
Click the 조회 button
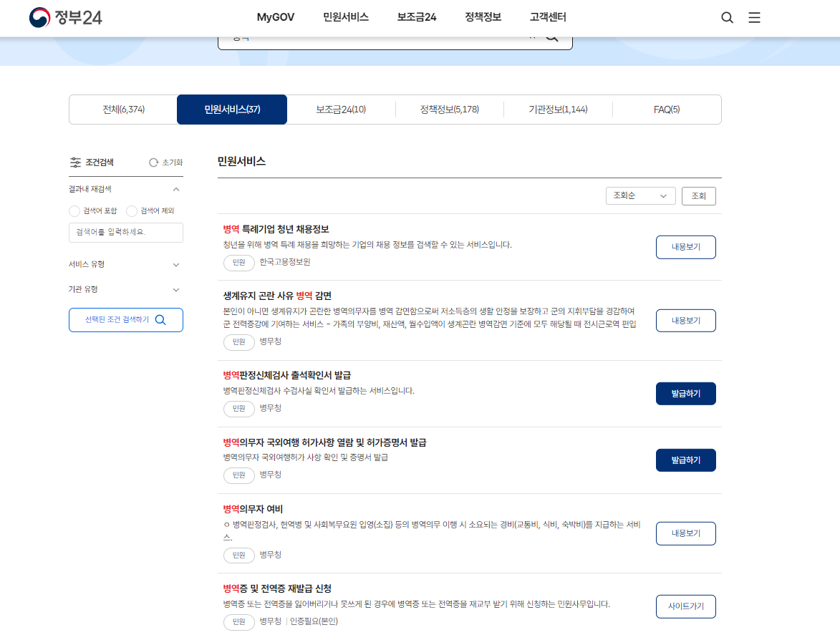point(698,195)
